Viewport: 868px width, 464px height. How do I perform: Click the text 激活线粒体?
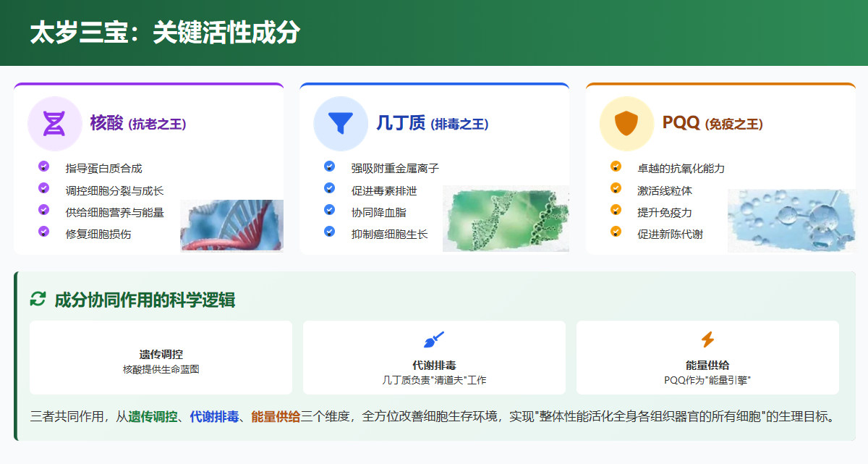665,191
